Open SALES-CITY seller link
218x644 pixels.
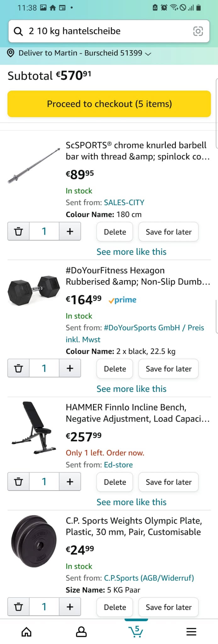(124, 203)
